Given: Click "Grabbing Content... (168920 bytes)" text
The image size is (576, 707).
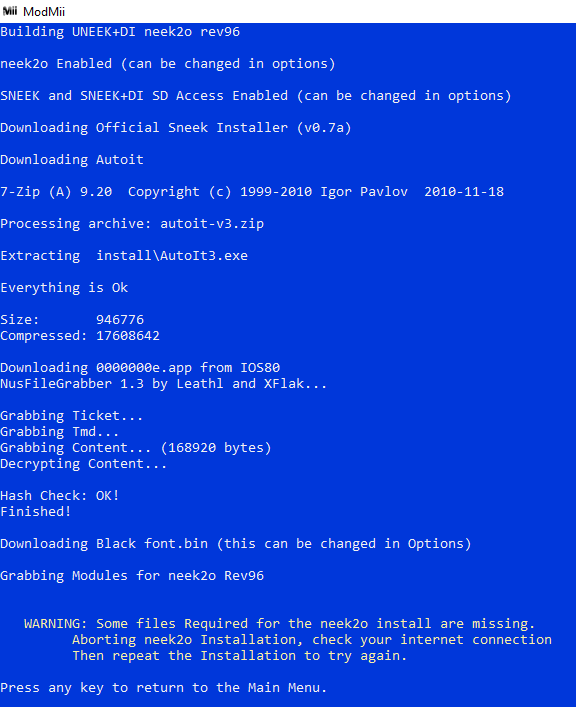Looking at the screenshot, I should [136, 448].
